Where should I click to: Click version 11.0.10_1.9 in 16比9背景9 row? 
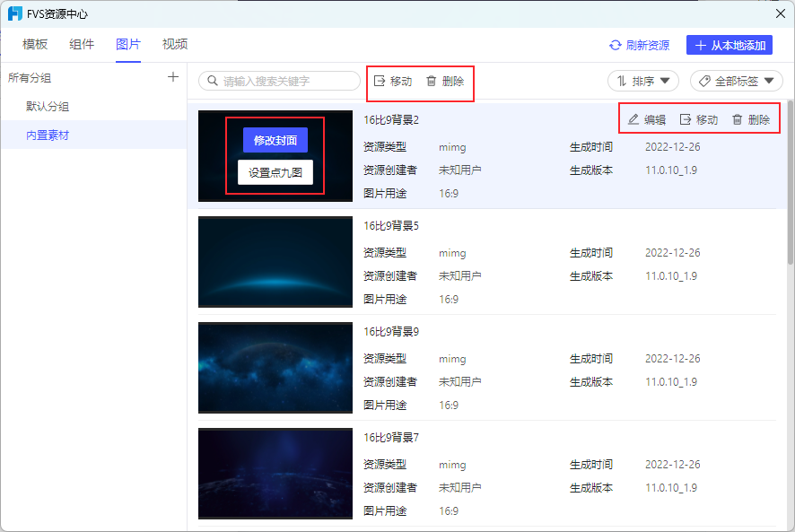click(x=671, y=382)
